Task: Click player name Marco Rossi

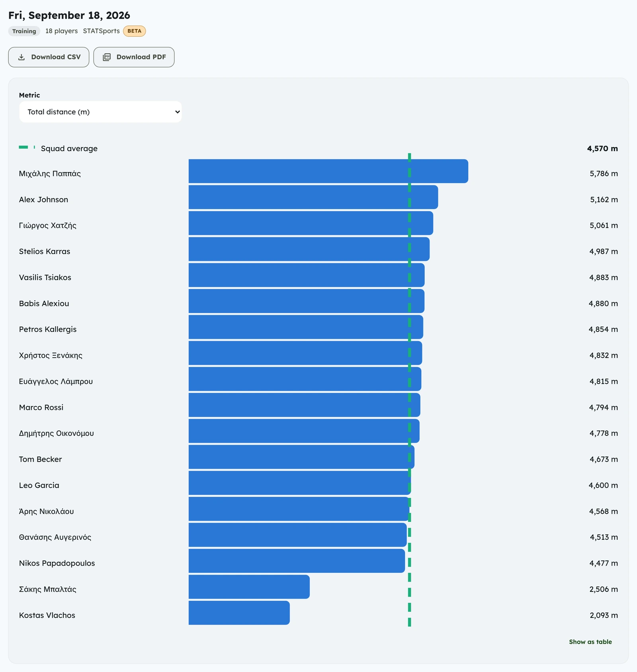Action: pyautogui.click(x=41, y=408)
